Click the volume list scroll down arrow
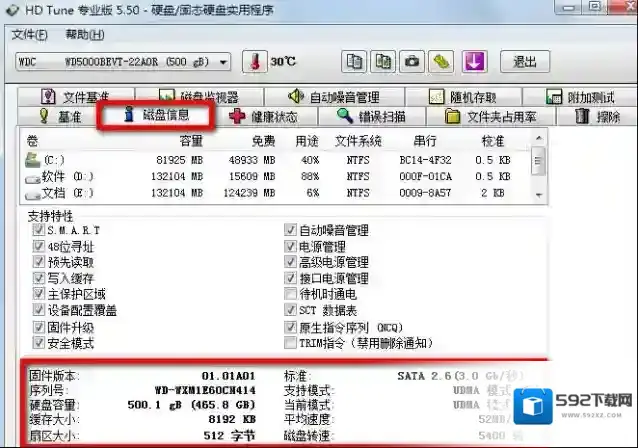 (x=539, y=195)
